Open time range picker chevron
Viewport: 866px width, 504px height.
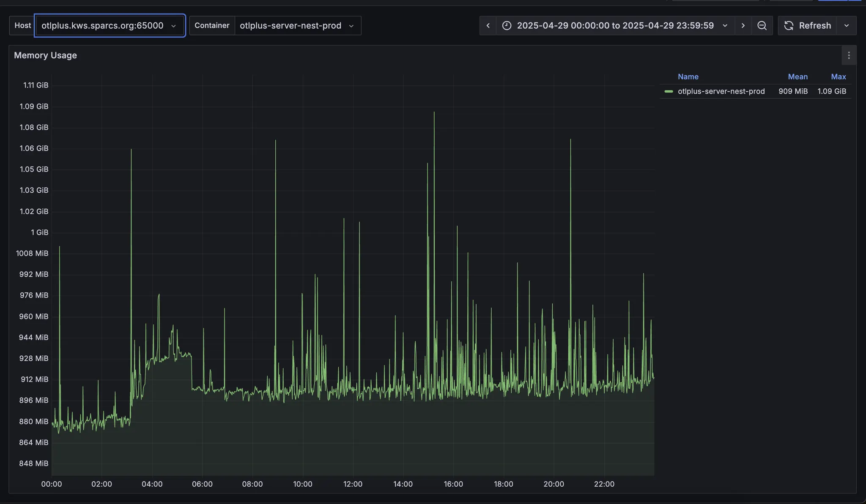[x=725, y=25]
